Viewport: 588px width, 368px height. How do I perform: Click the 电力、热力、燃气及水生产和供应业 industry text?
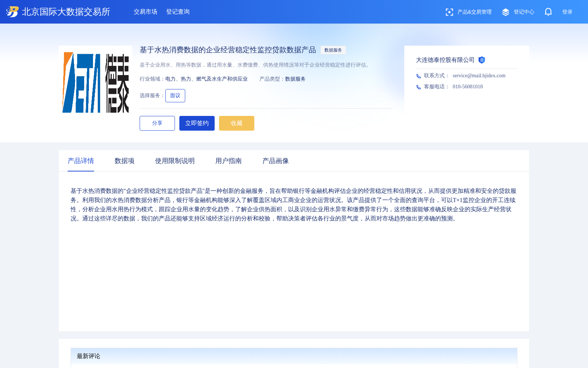(x=207, y=79)
